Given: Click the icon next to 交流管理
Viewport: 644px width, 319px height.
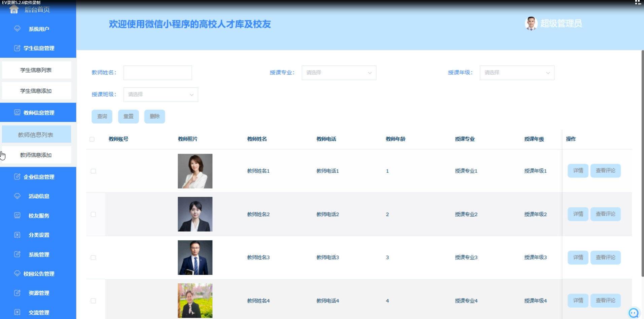Looking at the screenshot, I should tap(17, 312).
